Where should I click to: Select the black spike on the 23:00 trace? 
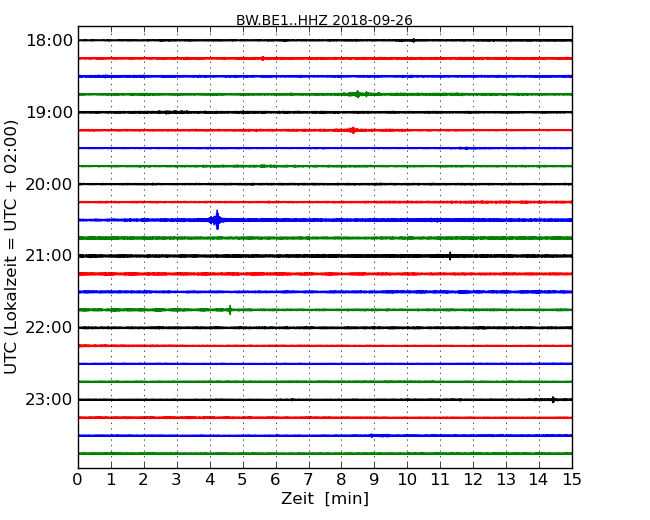coord(553,400)
